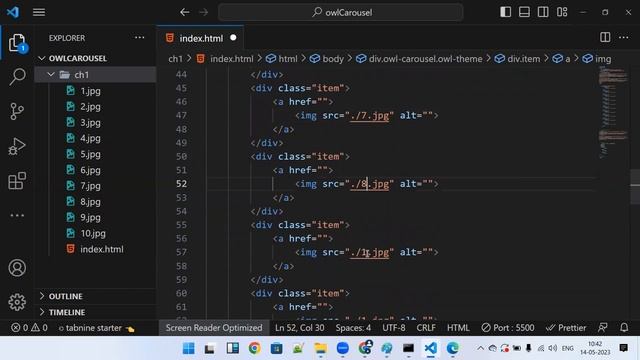This screenshot has width=640, height=360.
Task: Toggle the secondary side bar layout icon
Action: tap(543, 12)
